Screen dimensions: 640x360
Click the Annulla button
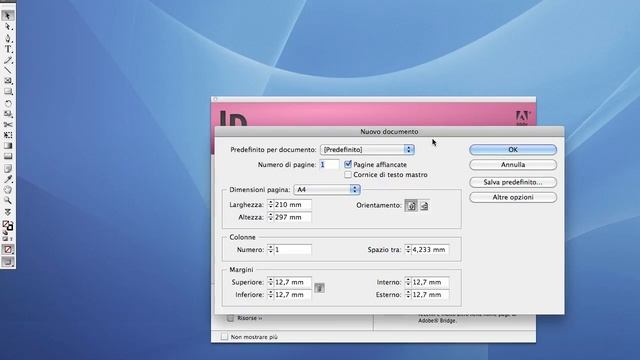tap(513, 165)
